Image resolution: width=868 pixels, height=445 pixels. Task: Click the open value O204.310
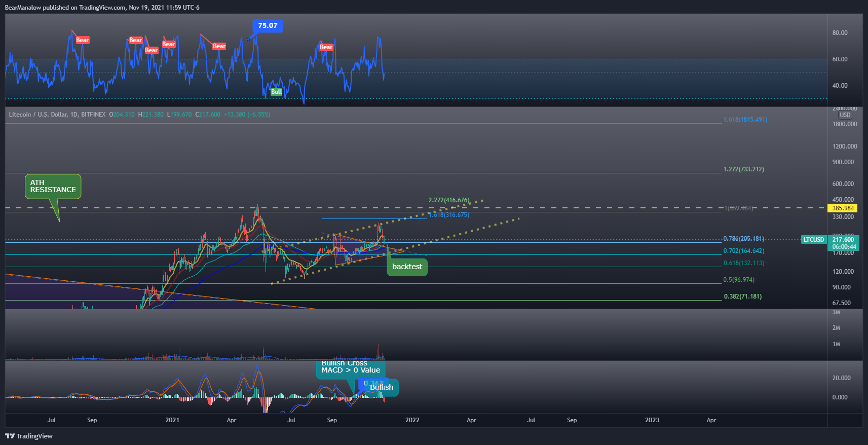pos(122,115)
